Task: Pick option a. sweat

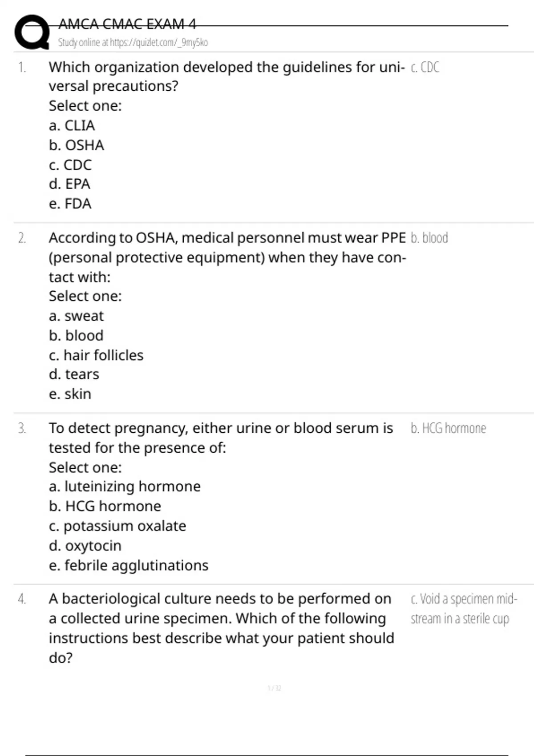Action: click(x=76, y=316)
